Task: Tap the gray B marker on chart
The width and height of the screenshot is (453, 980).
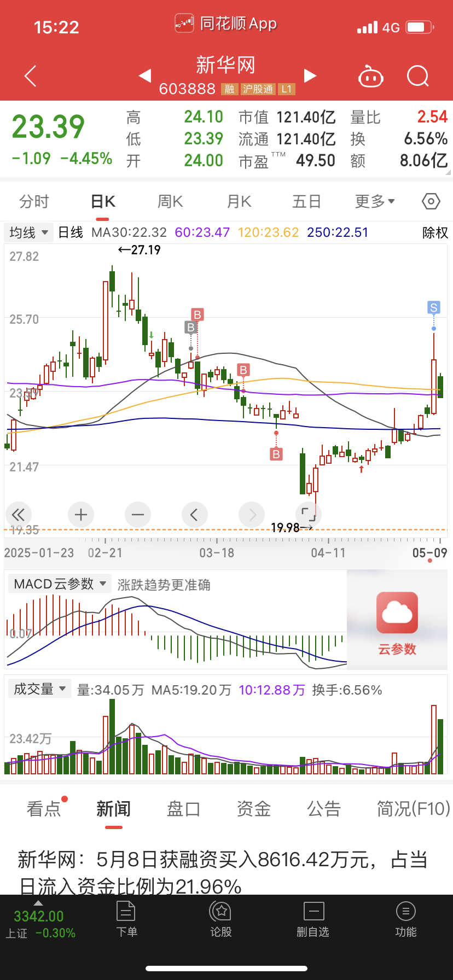Action: tap(190, 327)
